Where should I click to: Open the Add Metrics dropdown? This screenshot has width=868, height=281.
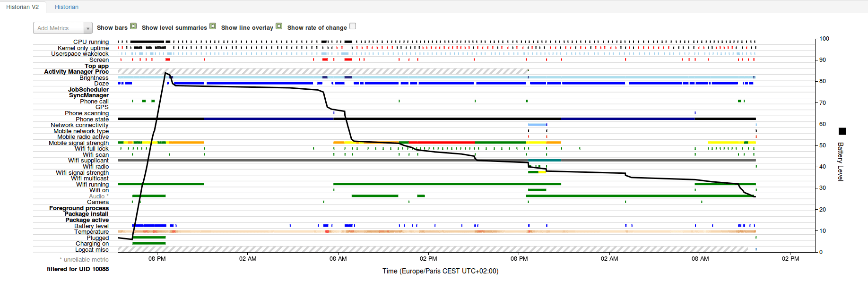(x=62, y=28)
